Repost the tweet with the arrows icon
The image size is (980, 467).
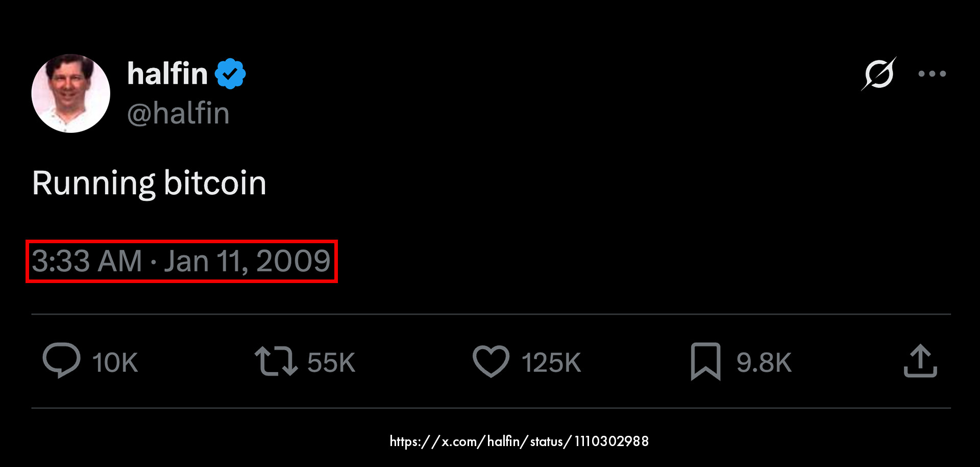pos(276,361)
